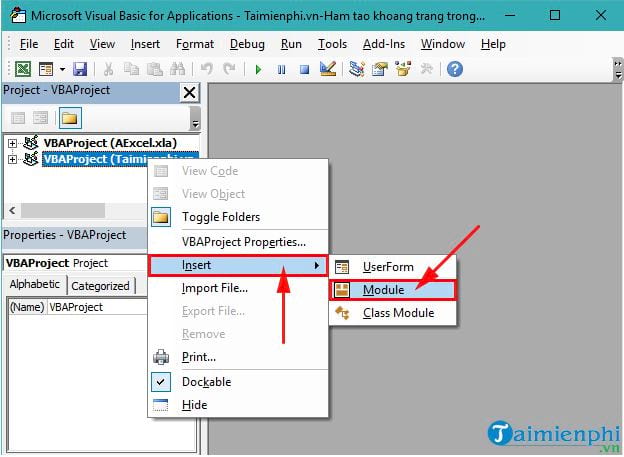Select Class Module in Insert submenu
The height and width of the screenshot is (457, 624).
point(392,313)
